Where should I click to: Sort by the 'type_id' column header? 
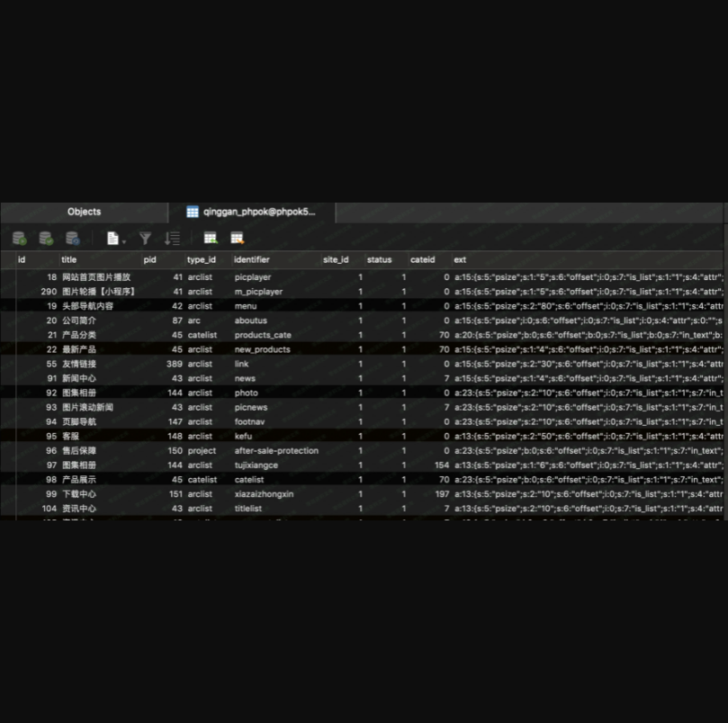[x=201, y=260]
